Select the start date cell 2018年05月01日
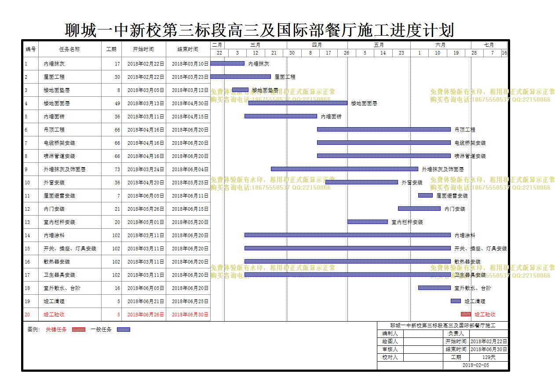Screen dimensions: 555x392 [x=144, y=222]
